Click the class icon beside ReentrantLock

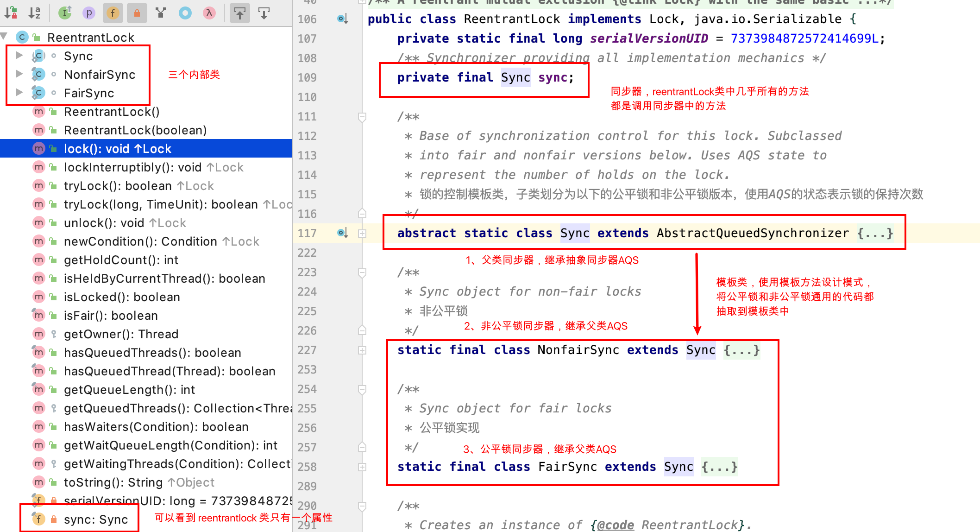22,37
